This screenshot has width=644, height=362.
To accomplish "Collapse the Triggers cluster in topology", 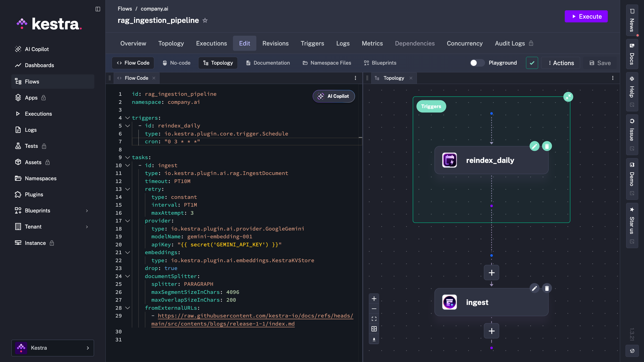I will click(568, 97).
